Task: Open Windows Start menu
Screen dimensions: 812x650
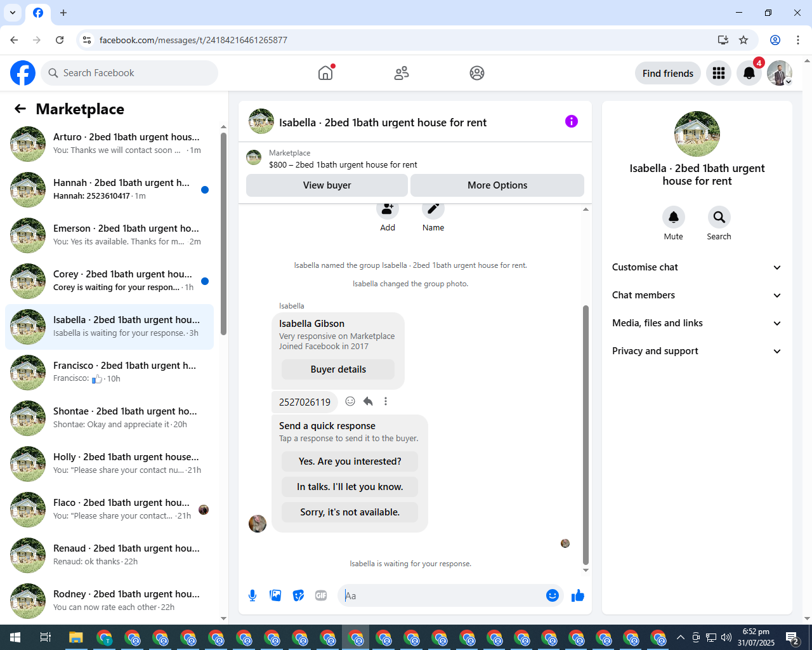Action: click(15, 637)
